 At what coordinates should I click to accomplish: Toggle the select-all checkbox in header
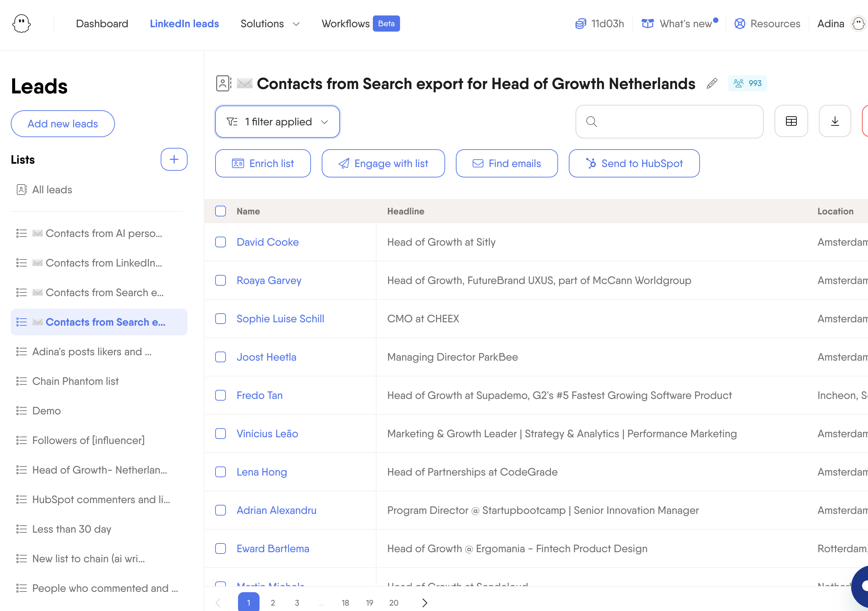(221, 211)
